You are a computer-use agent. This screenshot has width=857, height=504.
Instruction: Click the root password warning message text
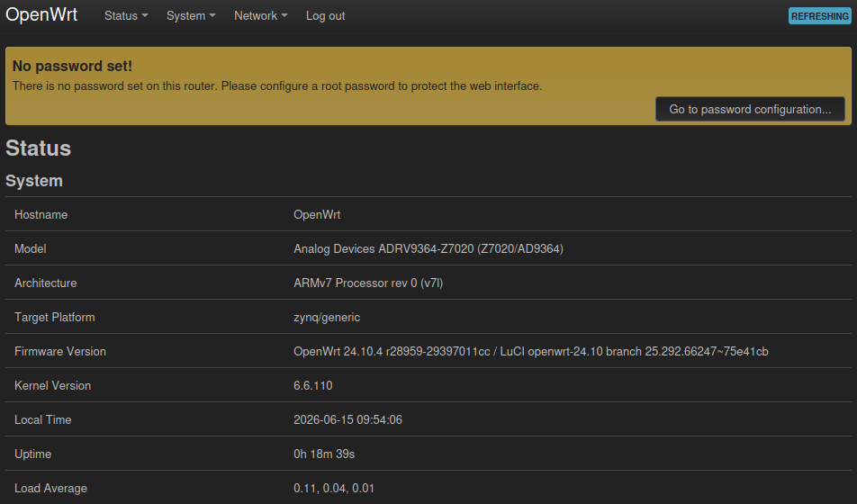point(277,86)
